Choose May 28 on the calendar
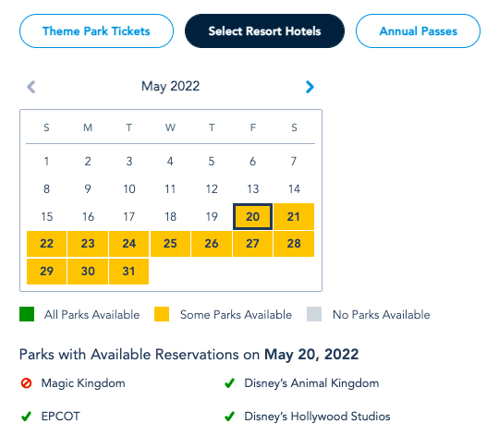This screenshot has width=499, height=448. (x=294, y=244)
